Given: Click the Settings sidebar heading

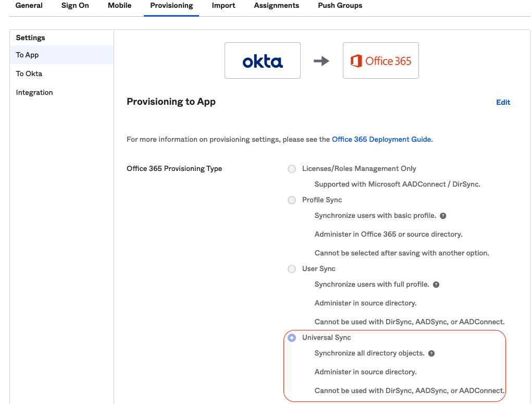Looking at the screenshot, I should pos(31,38).
